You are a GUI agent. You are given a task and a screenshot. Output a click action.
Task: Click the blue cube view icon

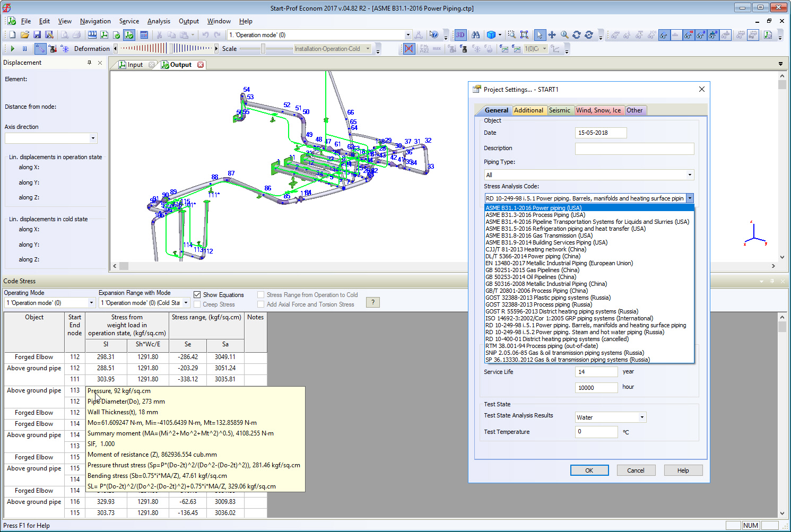(491, 35)
